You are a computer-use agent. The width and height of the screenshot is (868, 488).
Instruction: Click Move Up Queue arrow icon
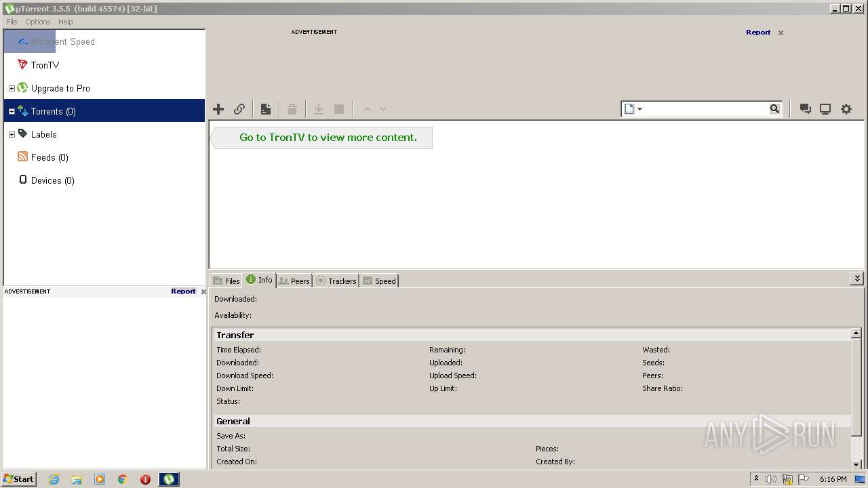pyautogui.click(x=368, y=109)
